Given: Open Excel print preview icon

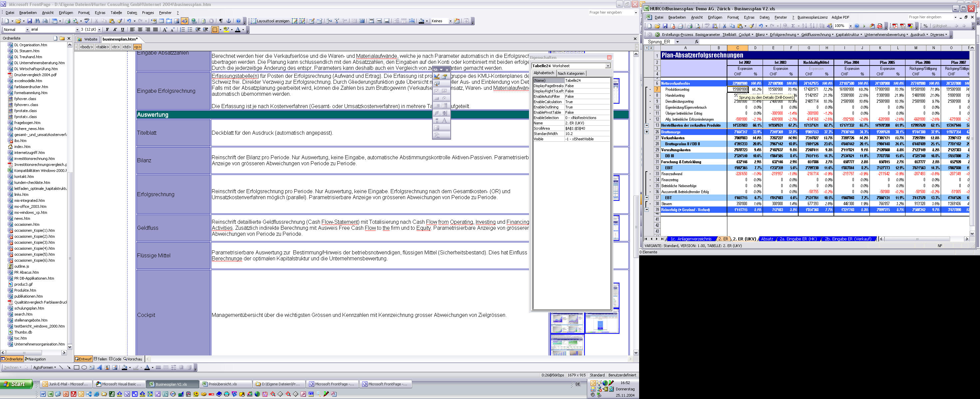Looking at the screenshot, I should pos(698,26).
